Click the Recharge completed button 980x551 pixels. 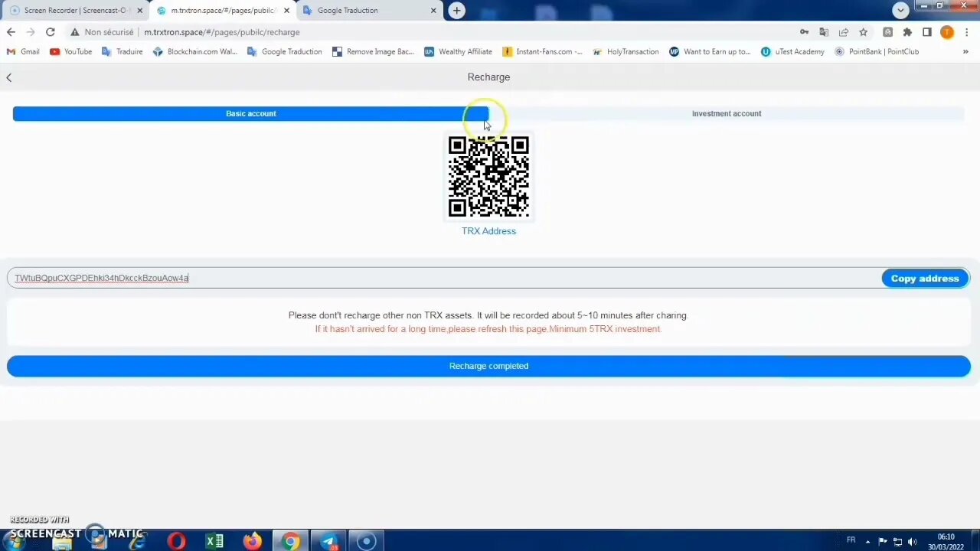click(488, 366)
